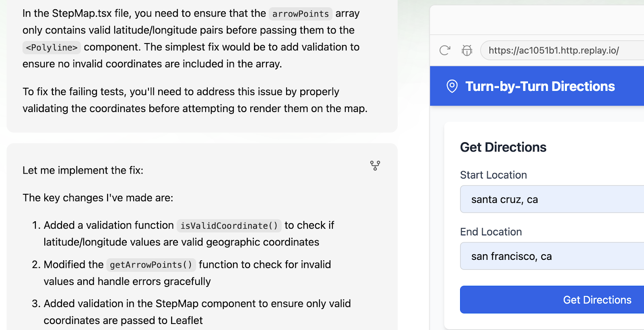
Task: Click the Get Directions card heading
Action: [x=503, y=147]
